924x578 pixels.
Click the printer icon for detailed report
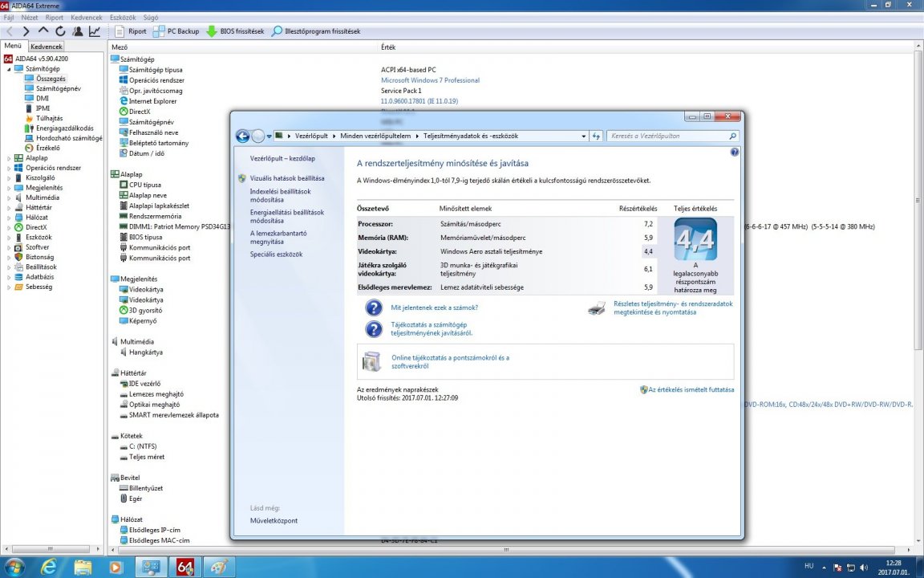[597, 308]
